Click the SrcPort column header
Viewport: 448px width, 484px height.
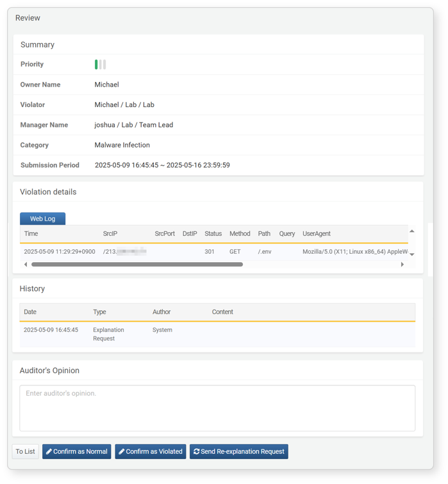165,233
